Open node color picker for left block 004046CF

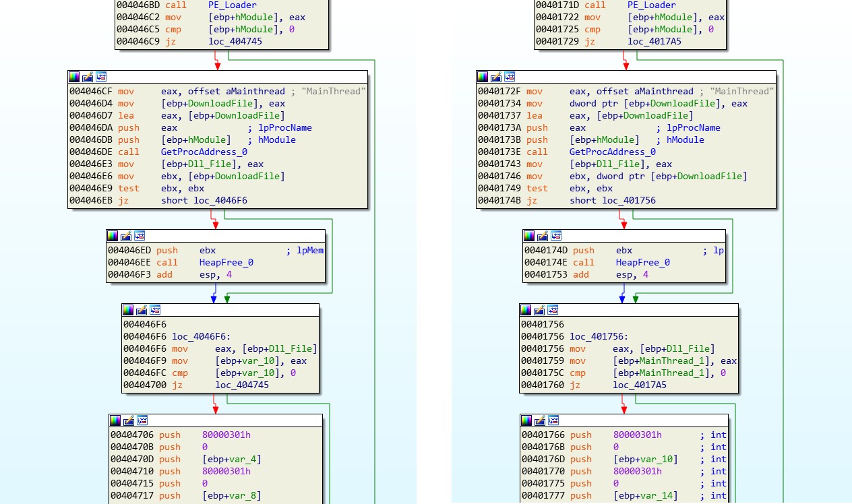pyautogui.click(x=74, y=77)
